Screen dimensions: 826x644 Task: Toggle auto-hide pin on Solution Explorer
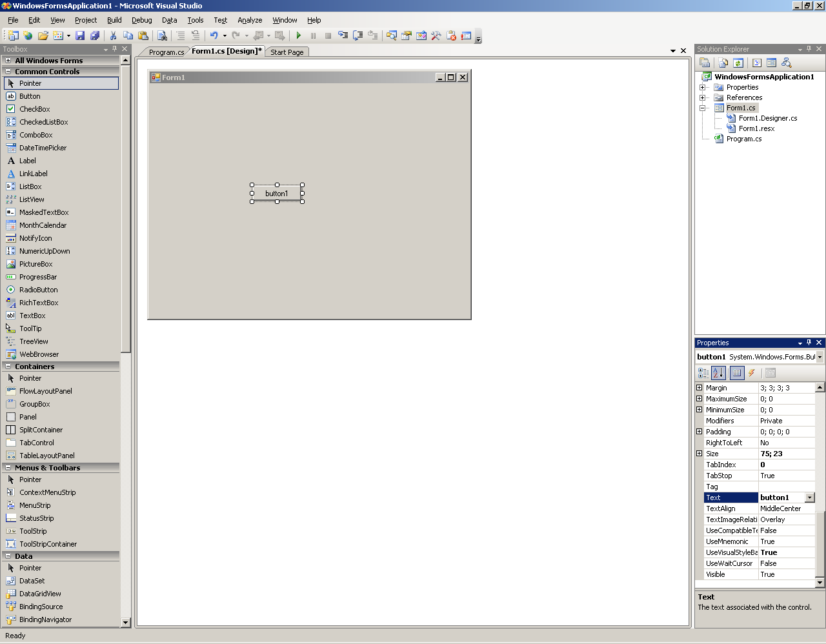pos(809,49)
